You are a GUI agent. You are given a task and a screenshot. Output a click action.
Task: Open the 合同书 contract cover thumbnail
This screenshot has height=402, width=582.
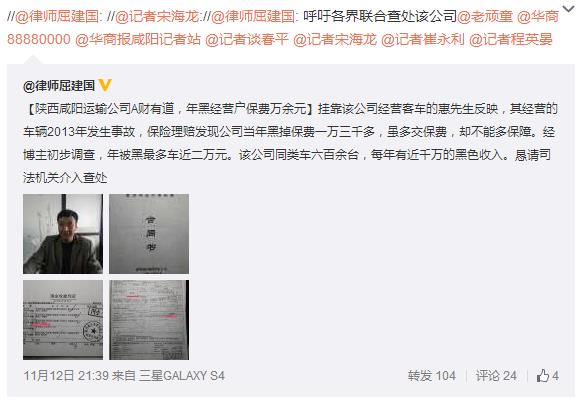pos(149,234)
